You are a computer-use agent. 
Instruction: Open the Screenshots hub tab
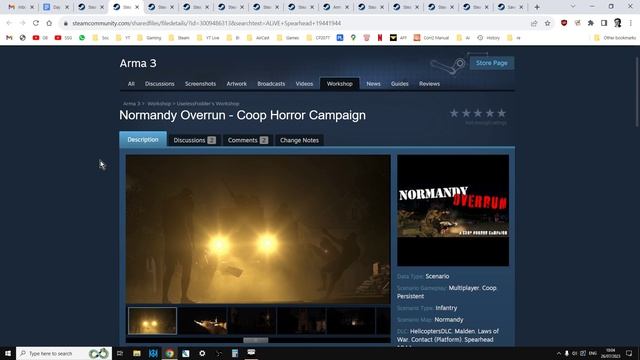pyautogui.click(x=200, y=84)
